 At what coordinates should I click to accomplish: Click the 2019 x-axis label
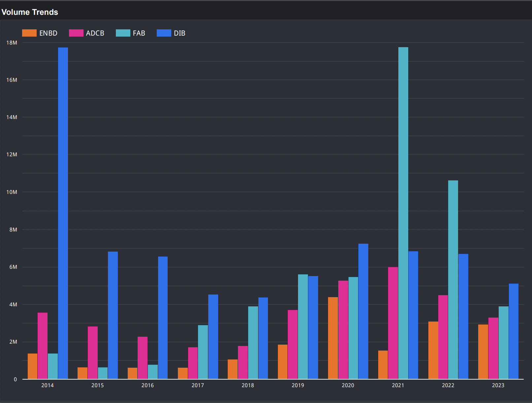[x=298, y=385]
